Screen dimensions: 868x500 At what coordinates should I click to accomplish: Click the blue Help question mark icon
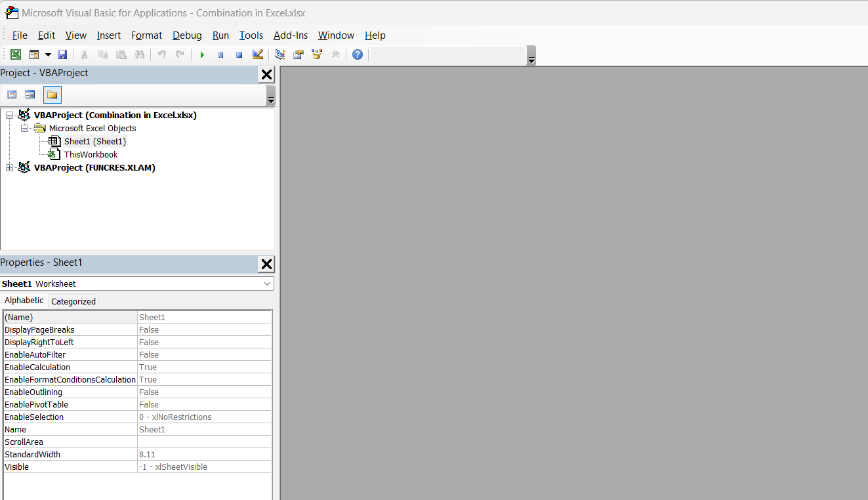[x=357, y=54]
